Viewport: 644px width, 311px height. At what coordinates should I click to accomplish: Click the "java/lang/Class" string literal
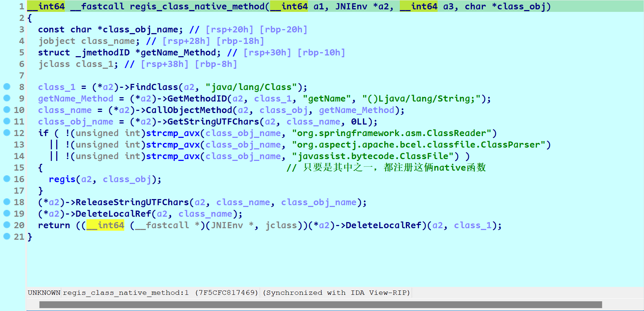251,87
